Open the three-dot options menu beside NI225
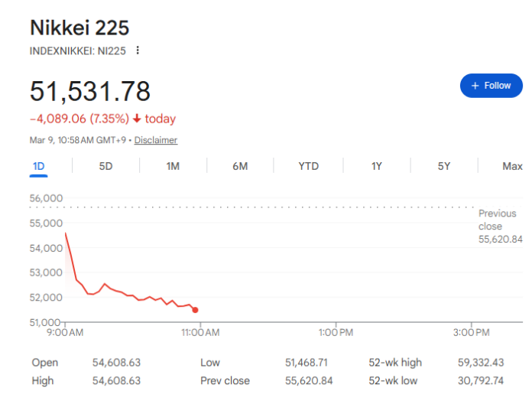Image resolution: width=532 pixels, height=401 pixels. coord(138,51)
